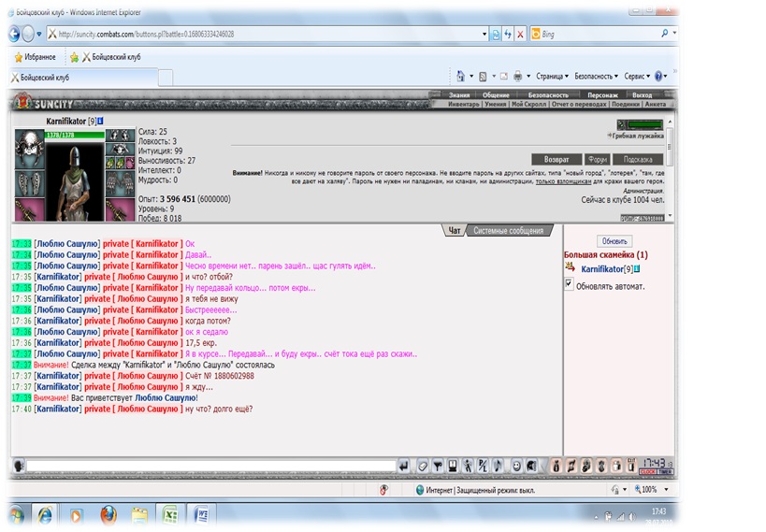The image size is (766, 532).
Task: Click the Возврат button
Action: [556, 159]
